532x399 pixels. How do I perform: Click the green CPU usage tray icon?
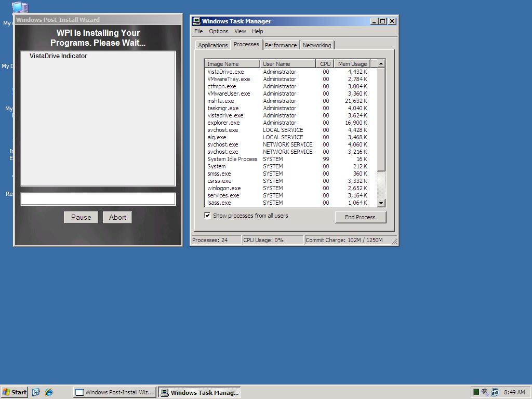click(475, 392)
